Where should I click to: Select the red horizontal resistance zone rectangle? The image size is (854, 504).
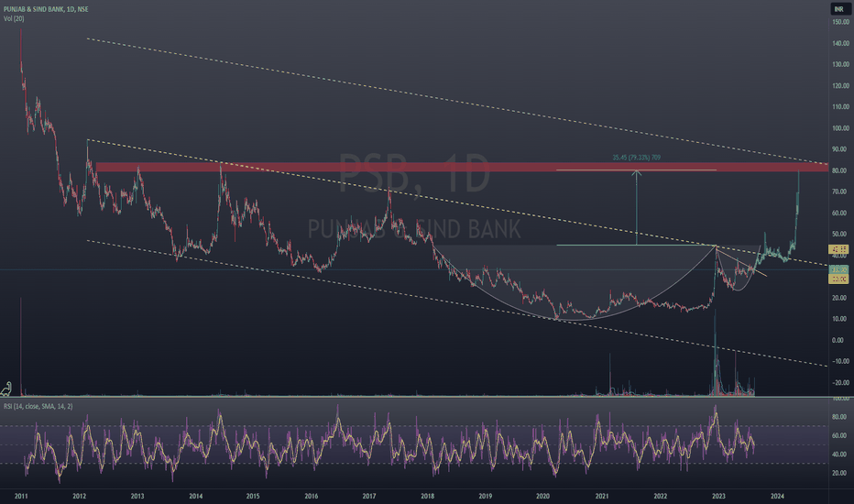pyautogui.click(x=462, y=168)
